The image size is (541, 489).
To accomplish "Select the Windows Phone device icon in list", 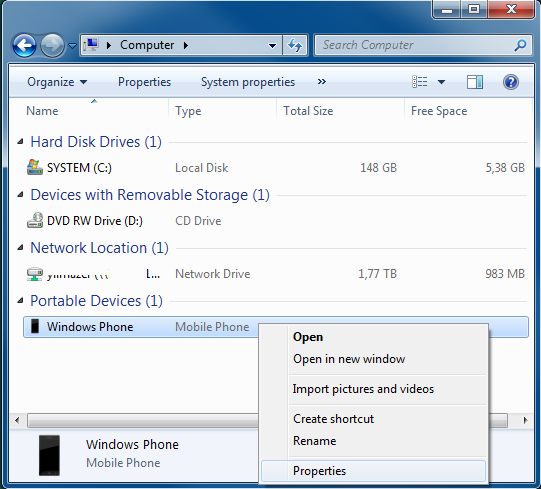I will pos(35,326).
